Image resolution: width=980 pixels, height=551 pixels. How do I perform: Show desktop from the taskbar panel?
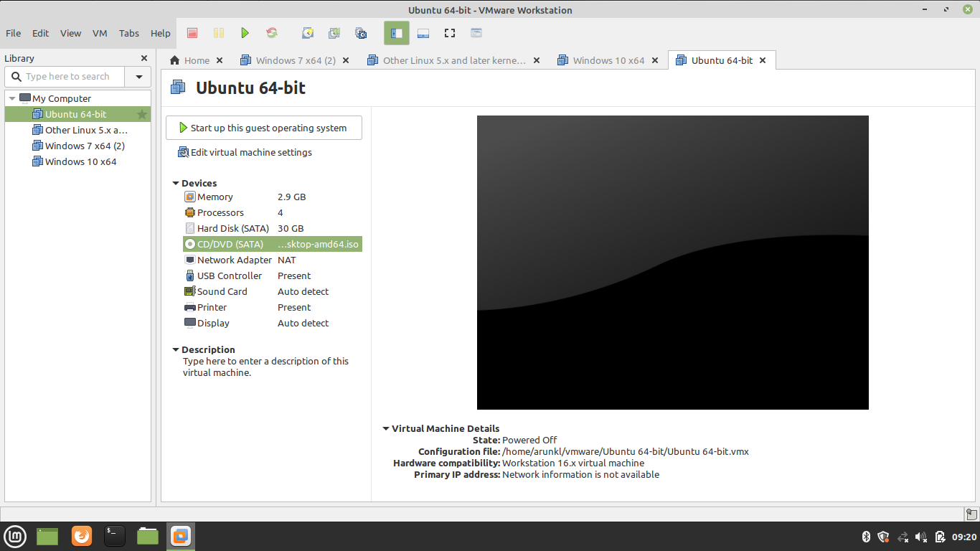[x=47, y=536]
